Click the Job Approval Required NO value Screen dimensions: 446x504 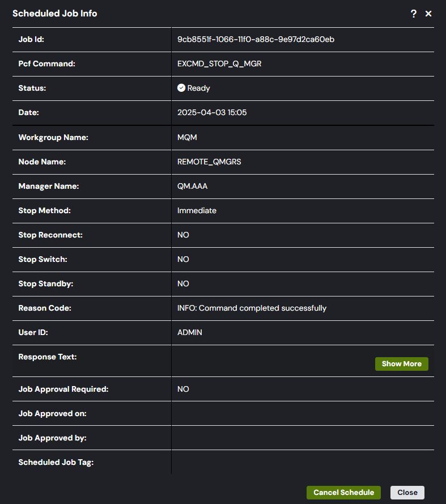click(x=184, y=388)
